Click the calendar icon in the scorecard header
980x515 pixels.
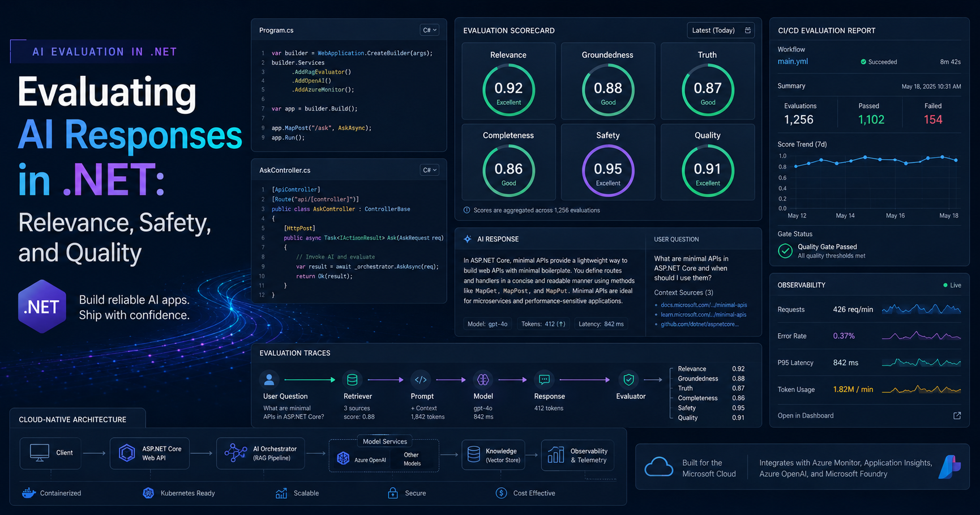748,30
